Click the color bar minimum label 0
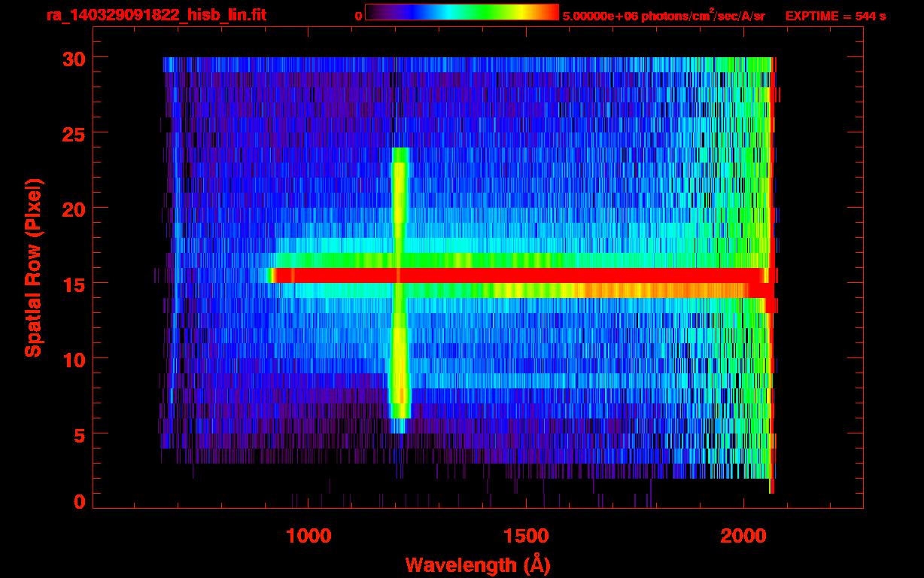Viewport: 924px width, 578px height. tap(359, 16)
